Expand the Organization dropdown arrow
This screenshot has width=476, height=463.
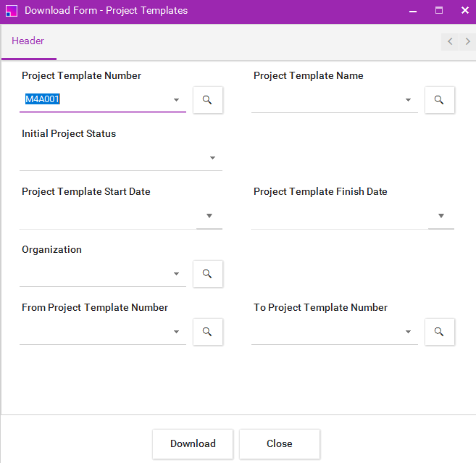click(177, 274)
